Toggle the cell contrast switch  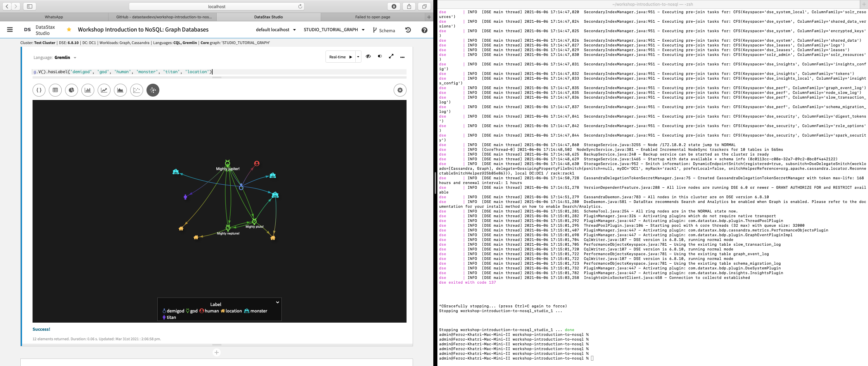click(x=380, y=57)
